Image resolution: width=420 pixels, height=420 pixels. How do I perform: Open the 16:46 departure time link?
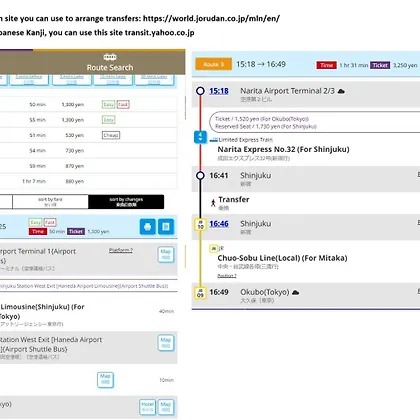pos(219,224)
